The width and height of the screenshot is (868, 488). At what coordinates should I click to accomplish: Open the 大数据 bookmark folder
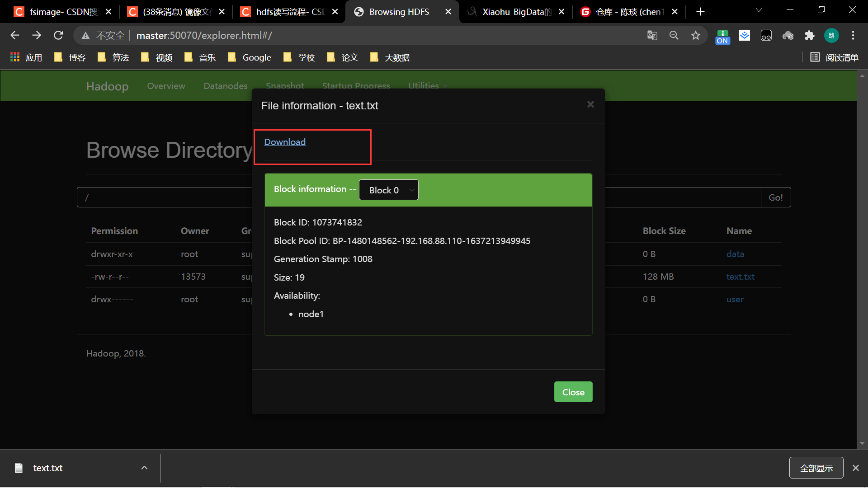(x=390, y=57)
